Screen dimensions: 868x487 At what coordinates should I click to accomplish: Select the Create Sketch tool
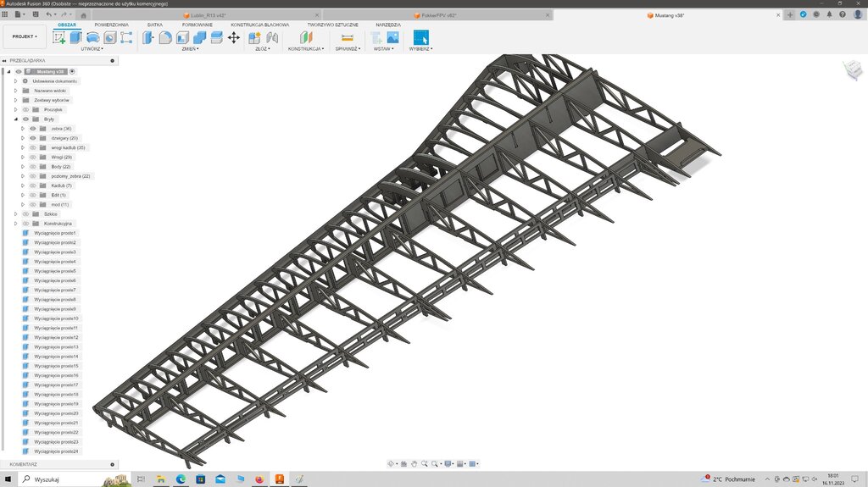[x=58, y=37]
